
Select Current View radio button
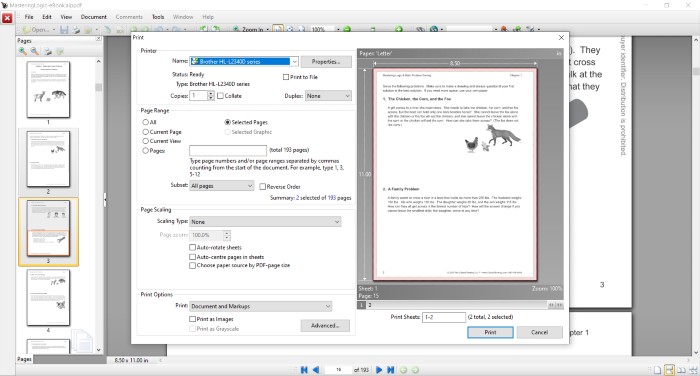(x=146, y=141)
